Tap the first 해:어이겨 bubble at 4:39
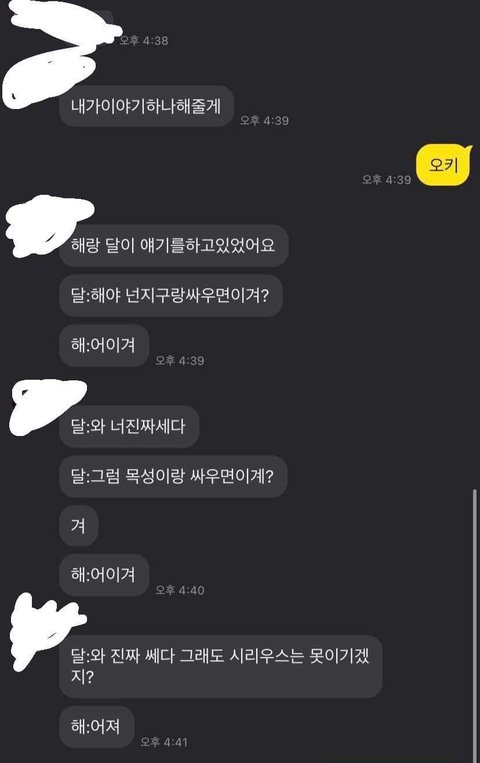480x763 pixels. coord(104,345)
